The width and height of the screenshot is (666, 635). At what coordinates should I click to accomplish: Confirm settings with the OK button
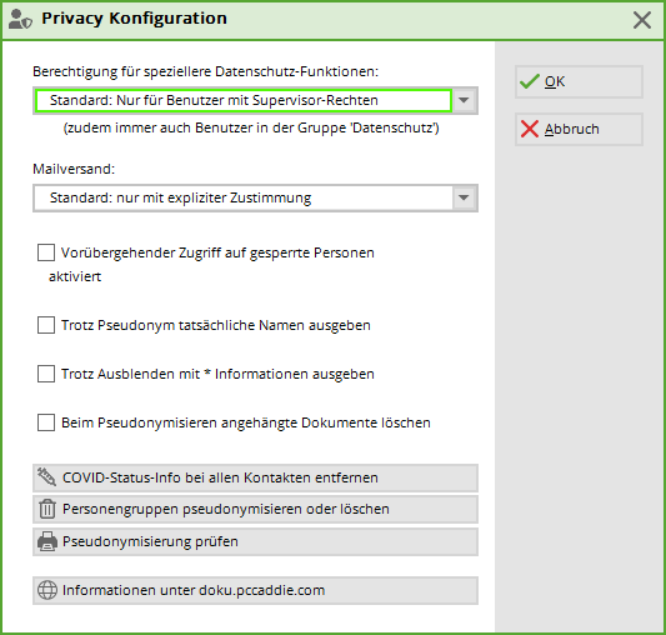[579, 82]
